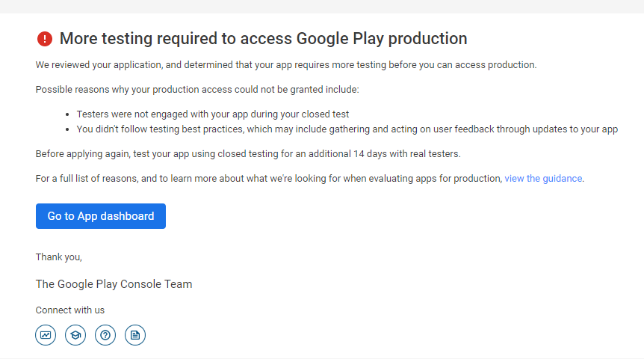This screenshot has height=359, width=644.
Task: Click the "More testing required" heading
Action: tap(263, 39)
